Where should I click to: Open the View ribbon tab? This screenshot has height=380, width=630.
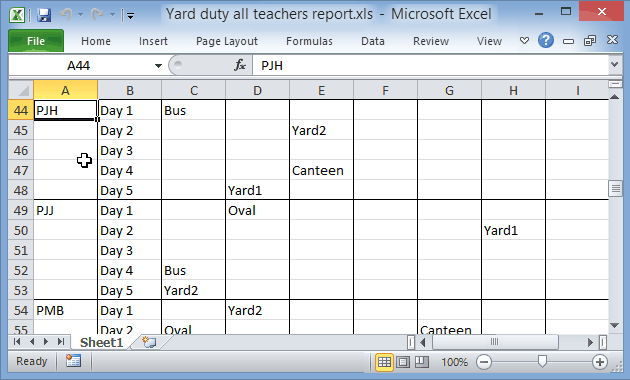(x=489, y=41)
